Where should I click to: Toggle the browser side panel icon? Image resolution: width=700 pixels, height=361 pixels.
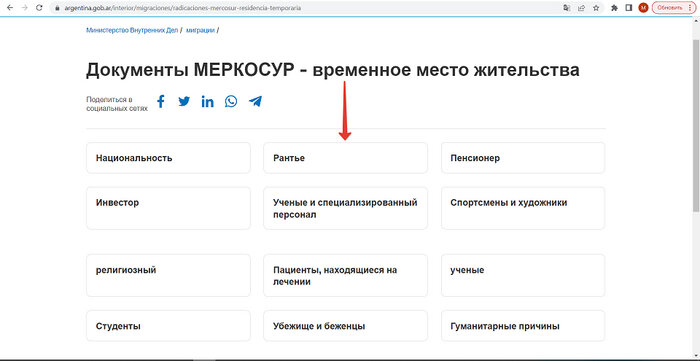629,8
